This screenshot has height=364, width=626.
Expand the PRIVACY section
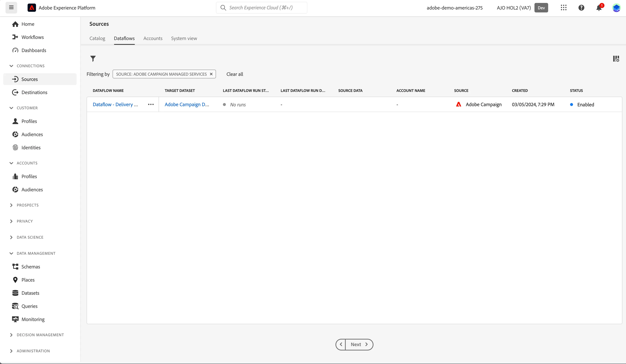pos(21,221)
